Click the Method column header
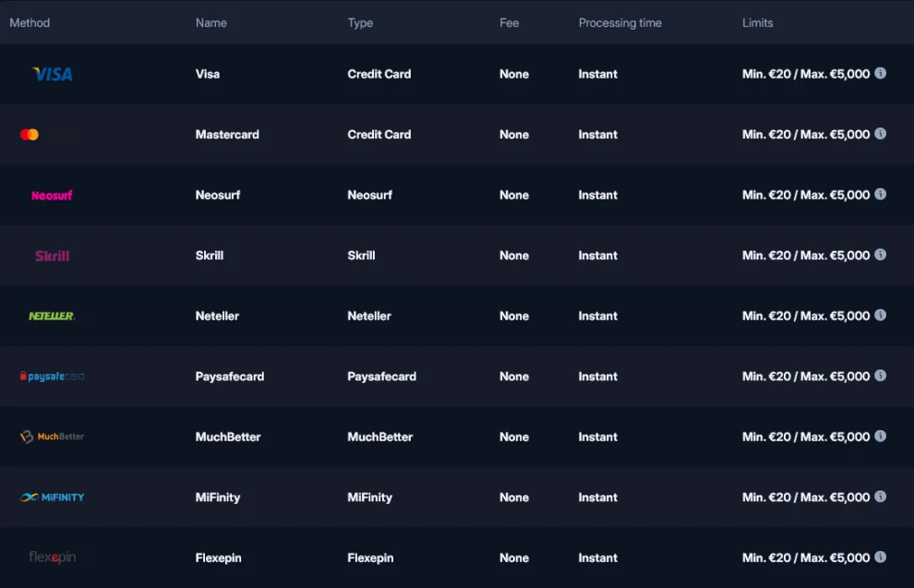Viewport: 914px width, 588px height. pos(30,23)
